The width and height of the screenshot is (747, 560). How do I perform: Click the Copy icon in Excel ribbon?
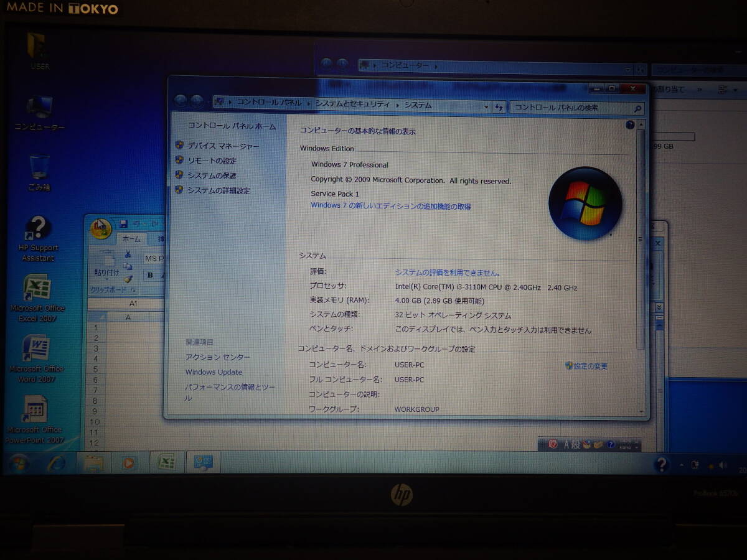(x=128, y=267)
